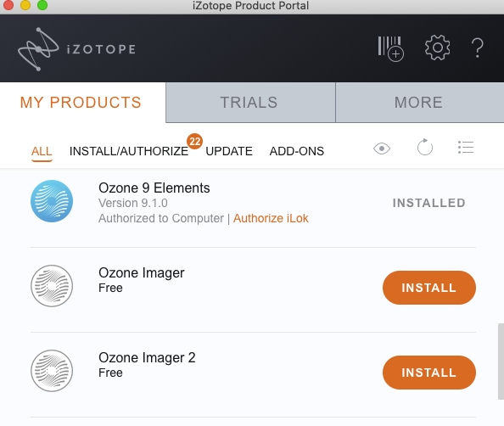Select the ALL filter

tap(42, 151)
